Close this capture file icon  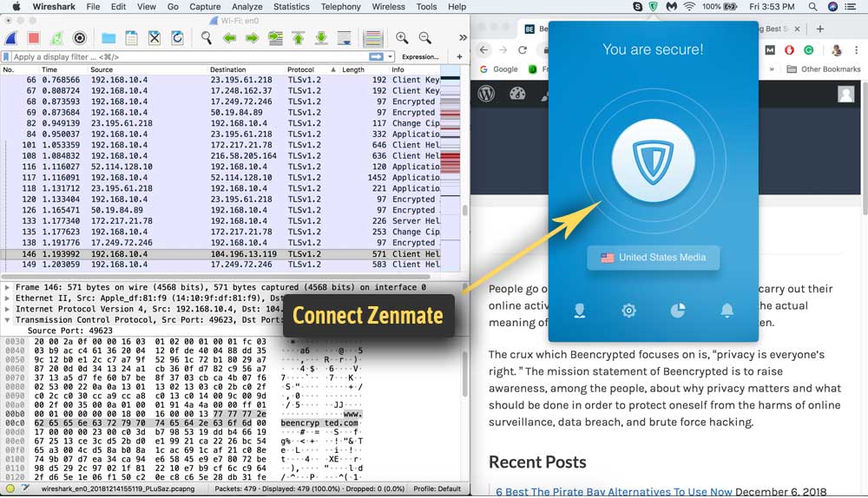155,38
